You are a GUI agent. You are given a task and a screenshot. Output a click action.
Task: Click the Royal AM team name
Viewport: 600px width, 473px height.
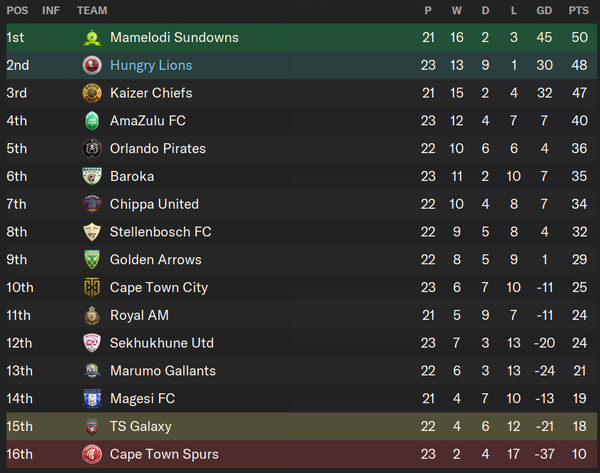pyautogui.click(x=139, y=315)
